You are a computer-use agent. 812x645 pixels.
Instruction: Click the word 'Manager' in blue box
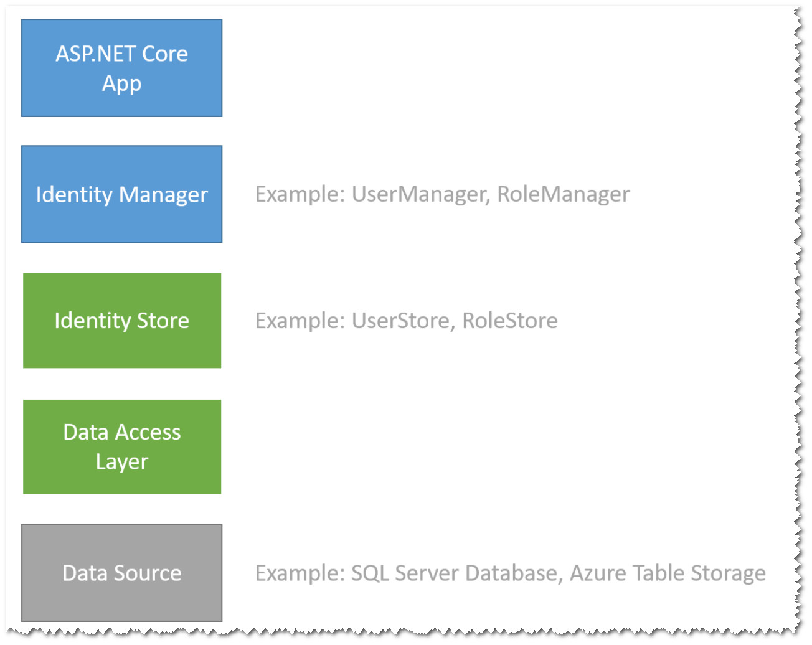coord(163,195)
